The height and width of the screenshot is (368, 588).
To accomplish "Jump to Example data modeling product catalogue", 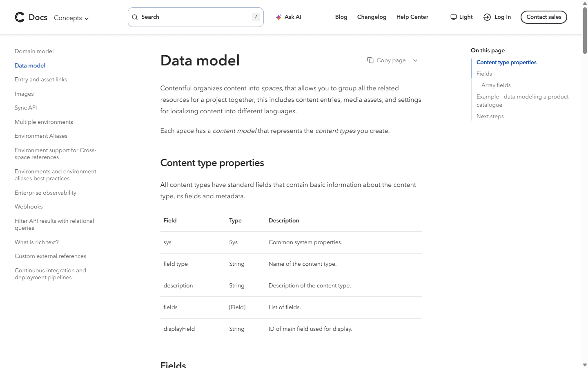I will coord(522,101).
